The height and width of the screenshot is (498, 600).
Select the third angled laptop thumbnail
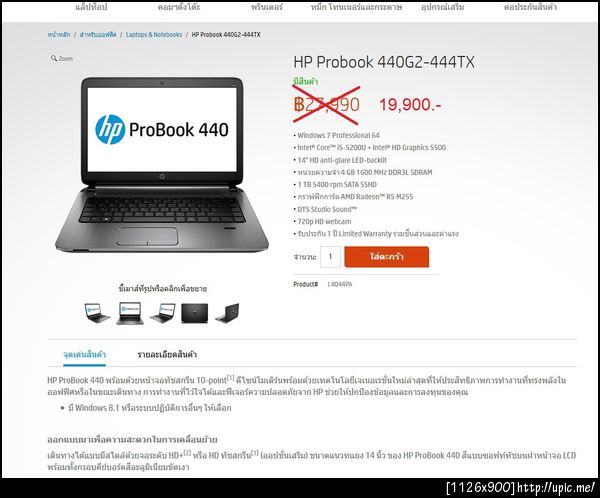(x=163, y=313)
